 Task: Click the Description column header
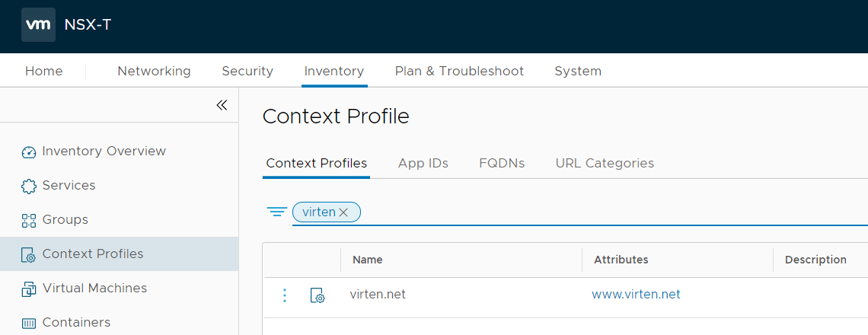pyautogui.click(x=815, y=260)
